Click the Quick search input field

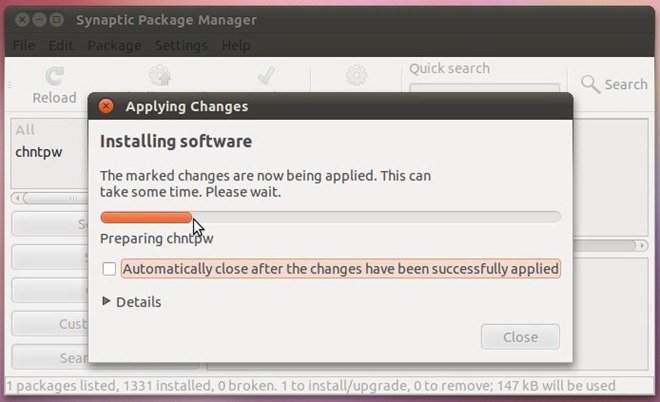(484, 88)
